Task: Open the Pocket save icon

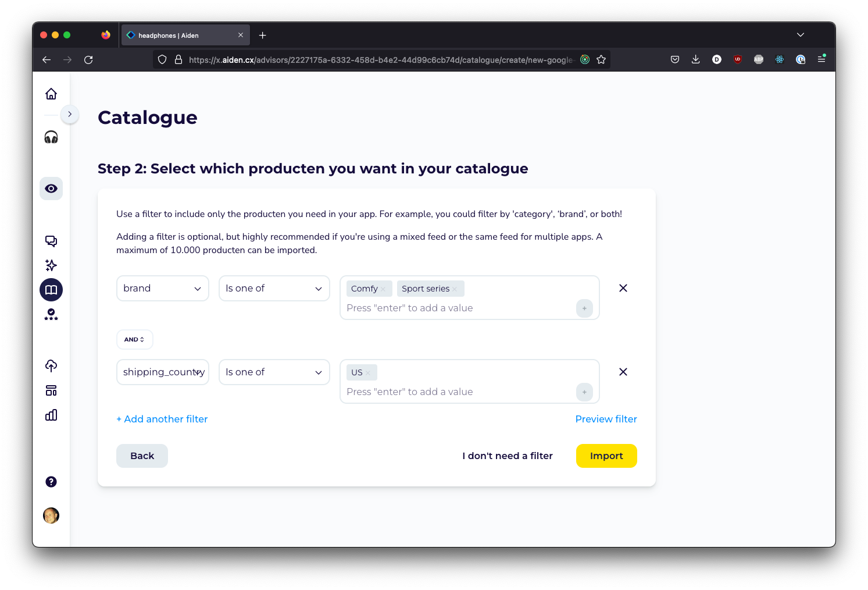Action: point(675,59)
